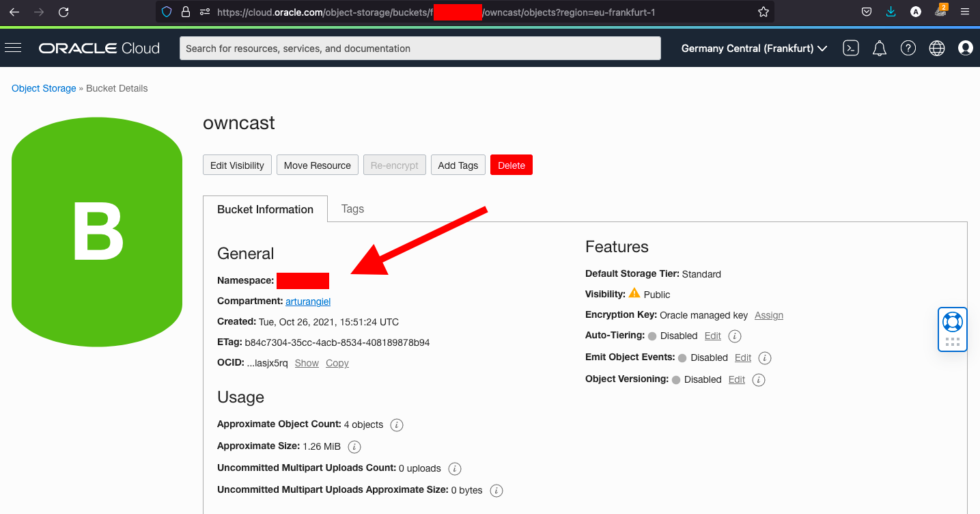Viewport: 980px width, 514px height.
Task: Open the extension icon with badge 2
Action: tap(940, 11)
